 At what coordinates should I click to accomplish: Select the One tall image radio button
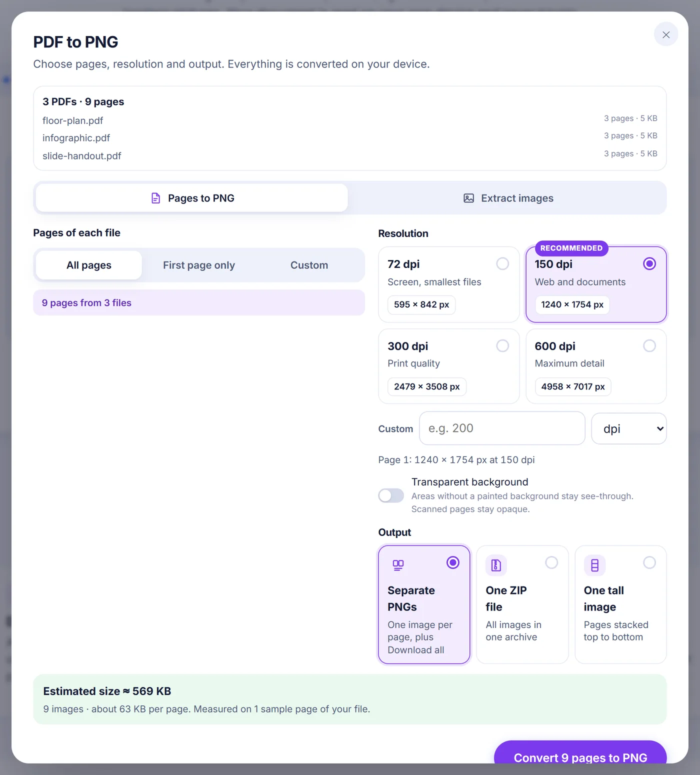pyautogui.click(x=649, y=562)
